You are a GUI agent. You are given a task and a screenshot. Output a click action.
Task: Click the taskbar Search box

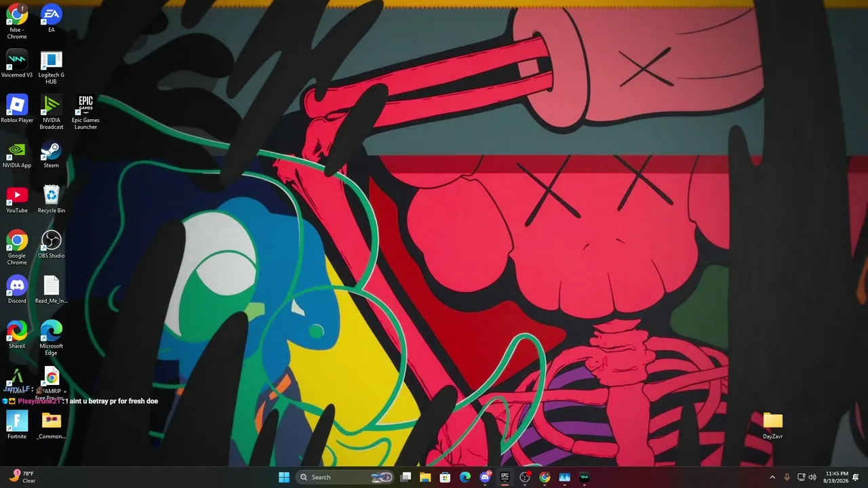click(346, 477)
